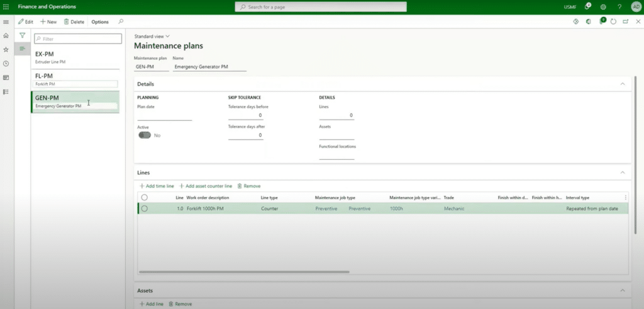The width and height of the screenshot is (644, 309).
Task: Click Tolerance days before field
Action: pos(246,115)
